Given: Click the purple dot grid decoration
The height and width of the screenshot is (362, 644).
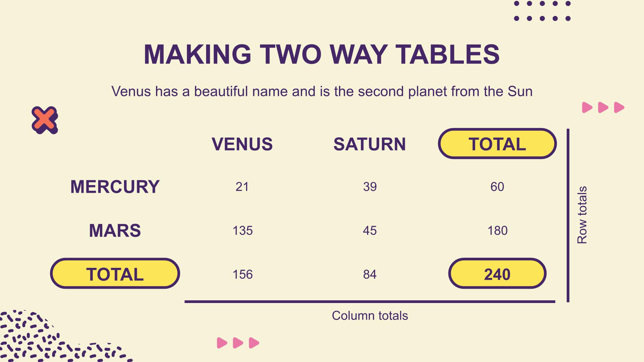Looking at the screenshot, I should [x=542, y=11].
